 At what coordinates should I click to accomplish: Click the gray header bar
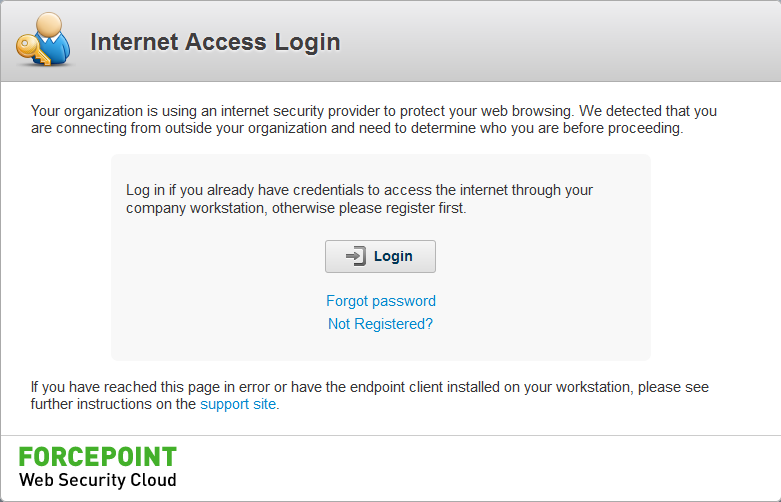coord(548,42)
